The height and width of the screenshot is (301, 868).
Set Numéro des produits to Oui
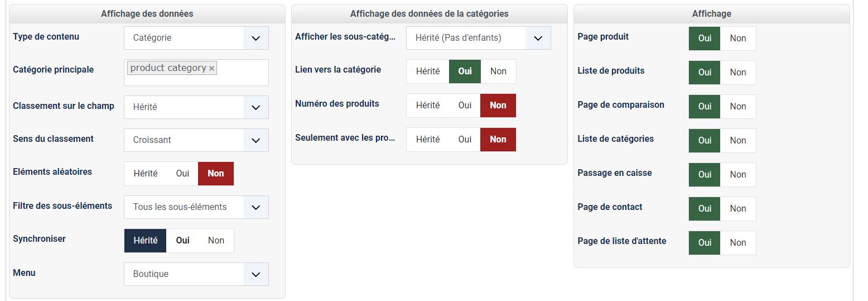coord(465,106)
